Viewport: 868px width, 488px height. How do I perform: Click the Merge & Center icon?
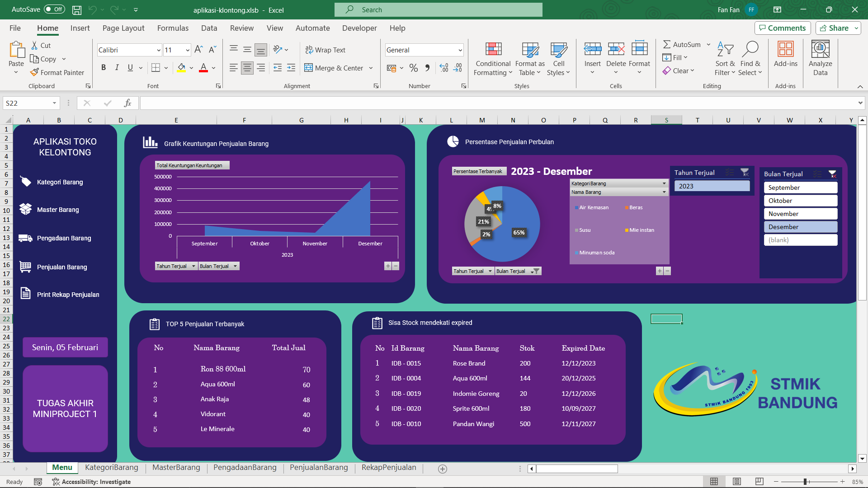pos(308,68)
